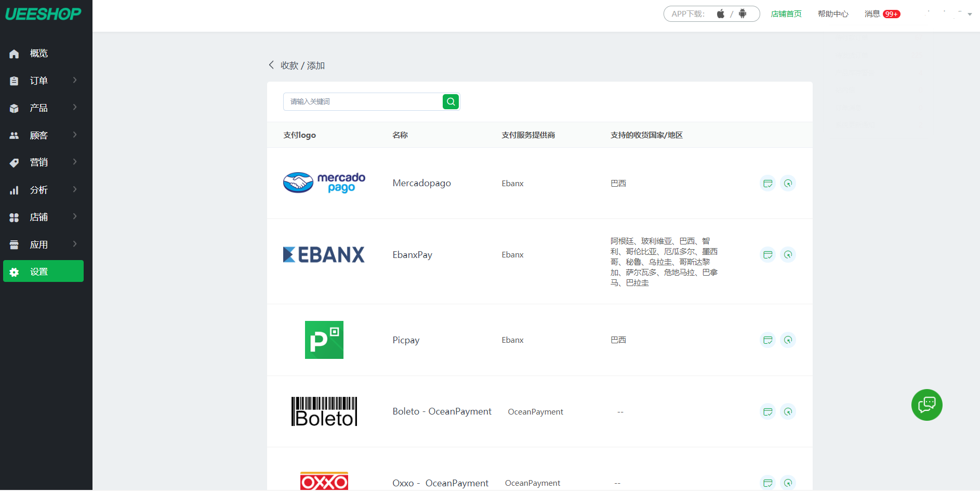Click the card-check icon in Mercadopago row
The width and height of the screenshot is (980, 491).
pyautogui.click(x=767, y=183)
